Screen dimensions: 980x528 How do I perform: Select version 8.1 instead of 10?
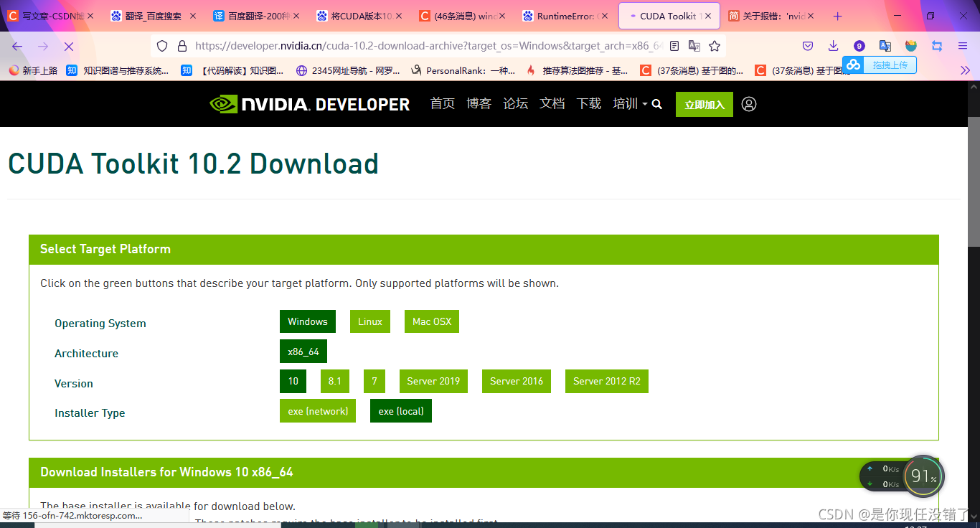click(x=334, y=381)
